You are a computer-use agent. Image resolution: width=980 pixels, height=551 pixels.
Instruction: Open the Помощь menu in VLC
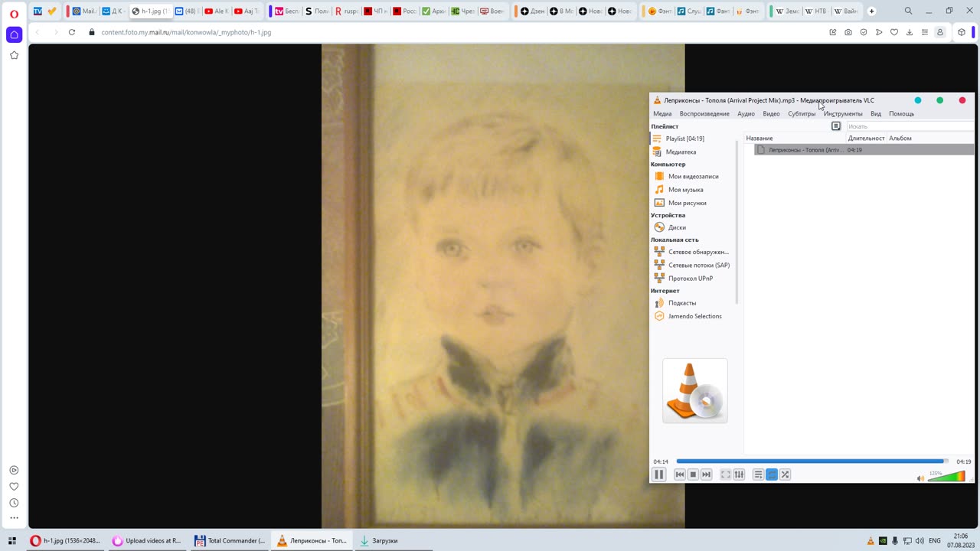click(x=901, y=113)
